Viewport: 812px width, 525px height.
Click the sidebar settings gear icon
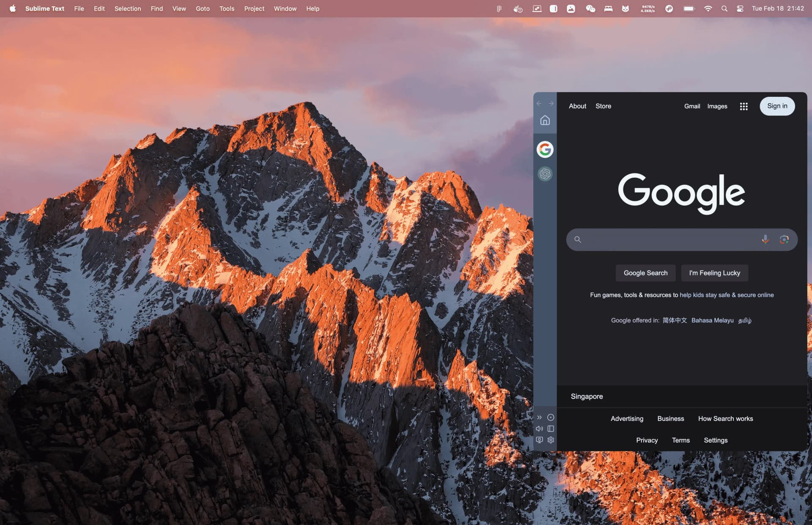pos(550,439)
